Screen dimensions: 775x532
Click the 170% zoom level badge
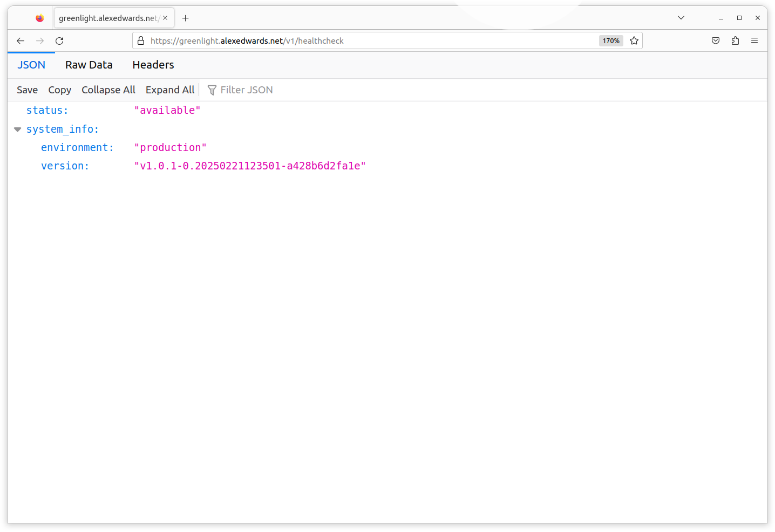point(611,41)
